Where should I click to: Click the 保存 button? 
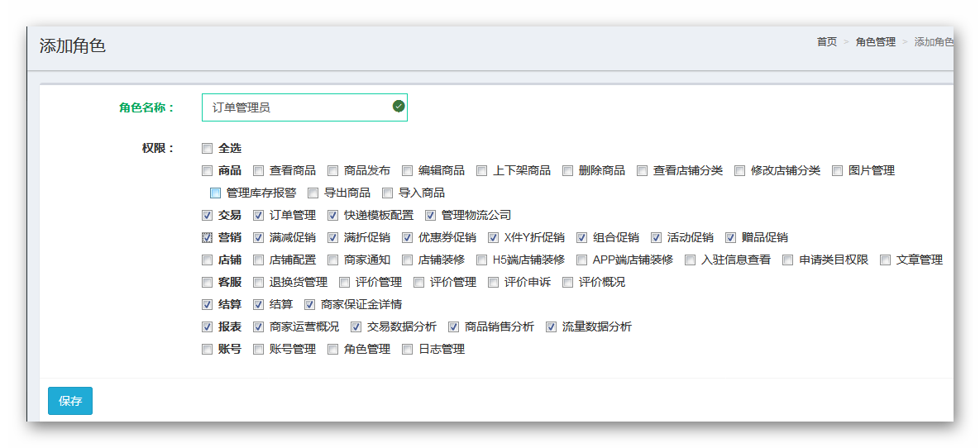click(70, 401)
